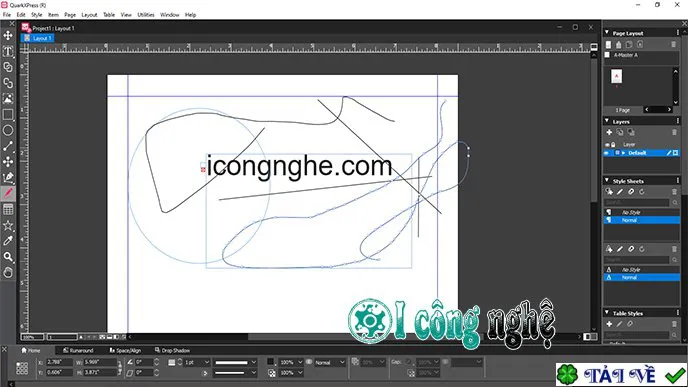688x387 pixels.
Task: Switch to the Space/Align tab
Action: click(x=125, y=350)
